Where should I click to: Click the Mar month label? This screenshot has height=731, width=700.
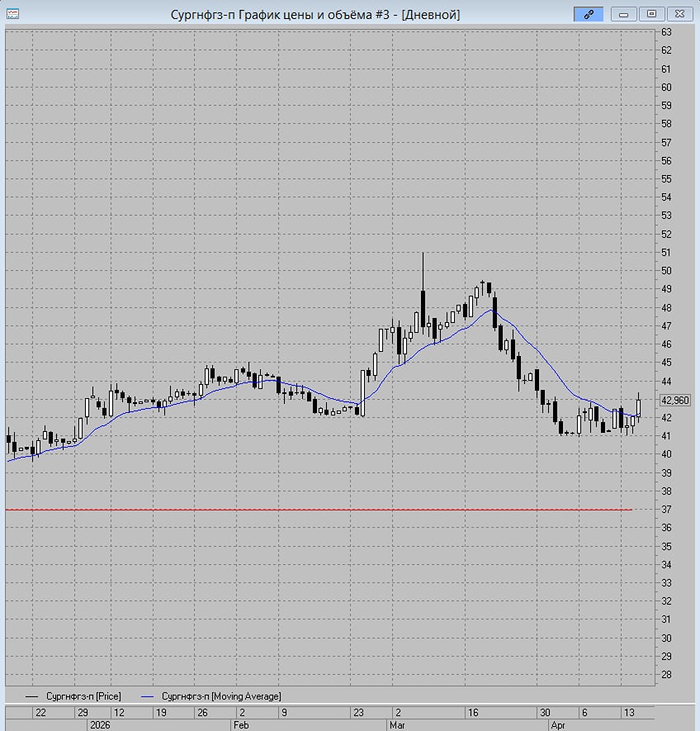(x=398, y=725)
